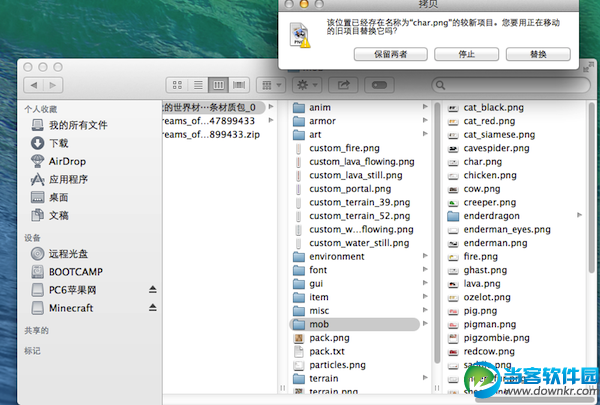Go forward with the Finder forward arrow
600x405 pixels.
pyautogui.click(x=53, y=85)
